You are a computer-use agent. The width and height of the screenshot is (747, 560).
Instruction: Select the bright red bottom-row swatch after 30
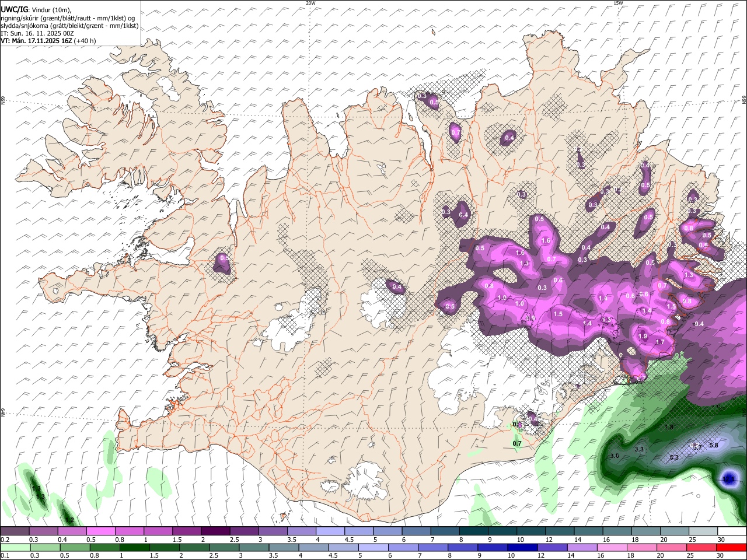tap(732, 547)
